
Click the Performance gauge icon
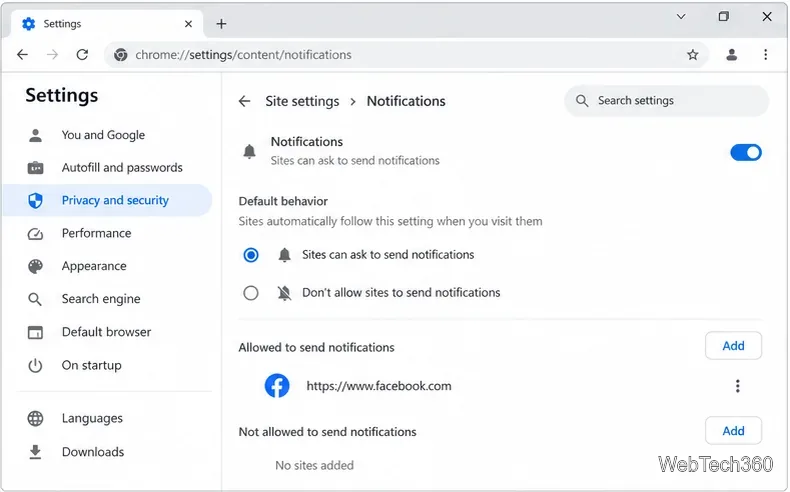(35, 234)
